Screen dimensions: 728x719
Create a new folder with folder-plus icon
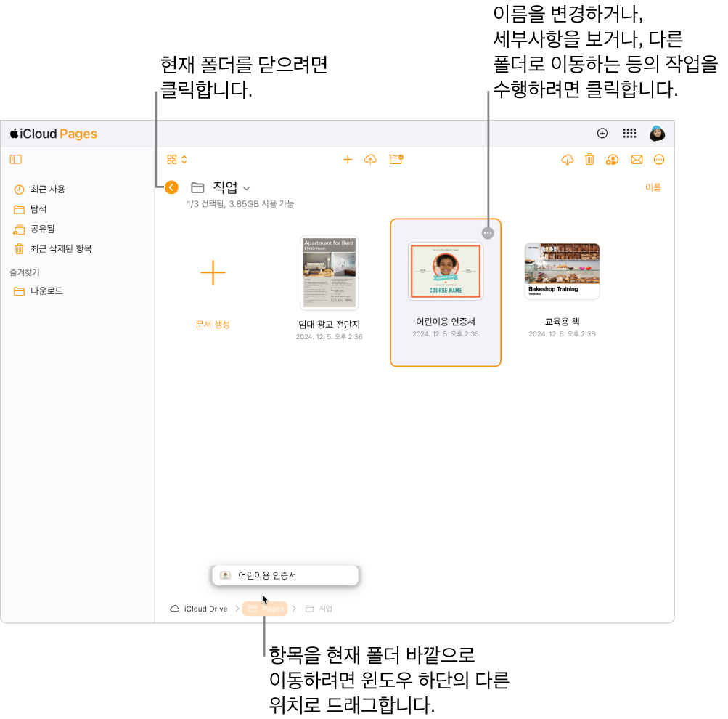[x=396, y=160]
